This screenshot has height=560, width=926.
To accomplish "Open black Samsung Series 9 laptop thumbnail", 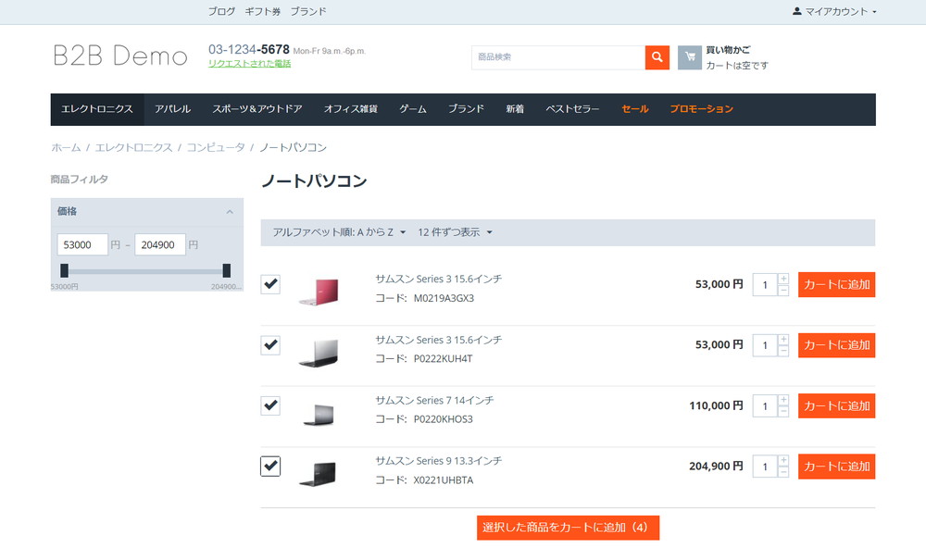I will pyautogui.click(x=318, y=474).
